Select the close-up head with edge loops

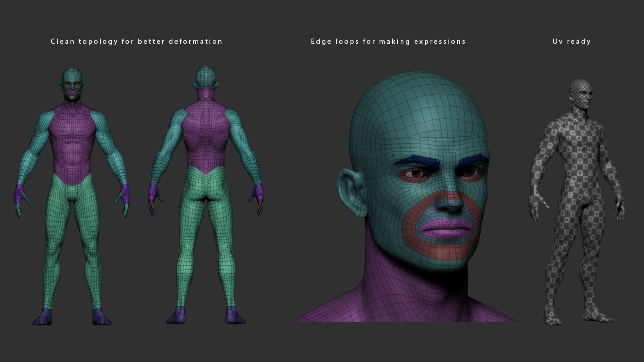click(x=406, y=197)
